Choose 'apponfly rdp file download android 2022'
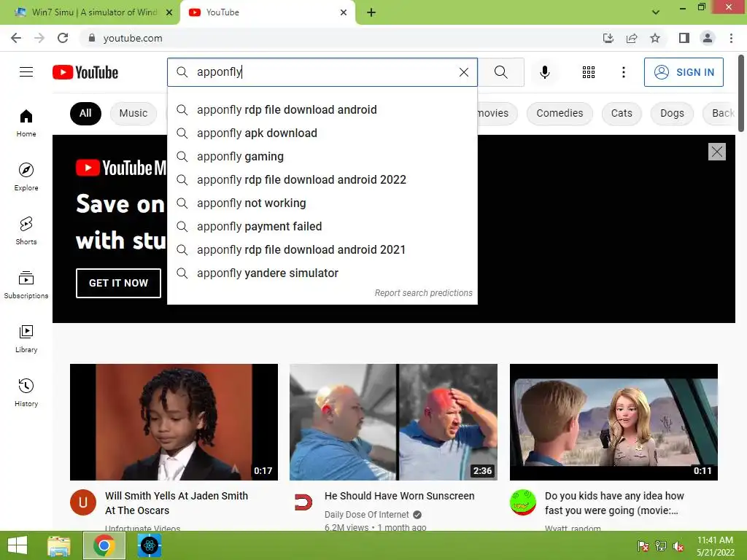 [322, 179]
